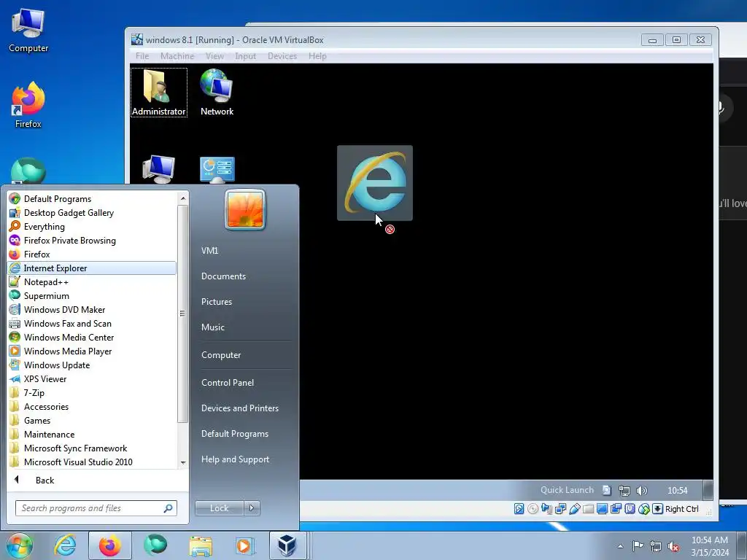Image resolution: width=747 pixels, height=560 pixels.
Task: Expand the Games folder
Action: tap(92, 420)
